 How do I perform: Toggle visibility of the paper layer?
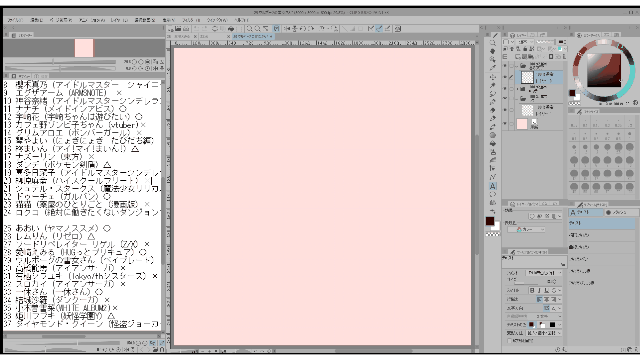click(505, 123)
